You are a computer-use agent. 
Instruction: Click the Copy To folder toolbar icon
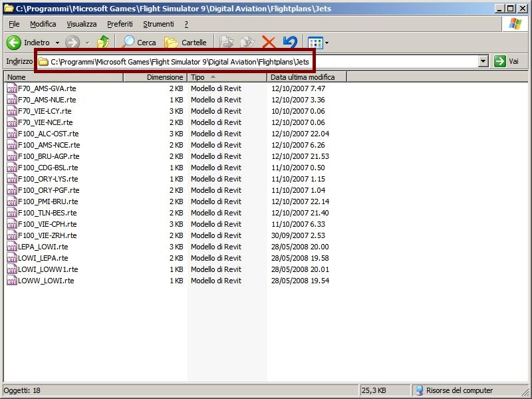coord(247,43)
